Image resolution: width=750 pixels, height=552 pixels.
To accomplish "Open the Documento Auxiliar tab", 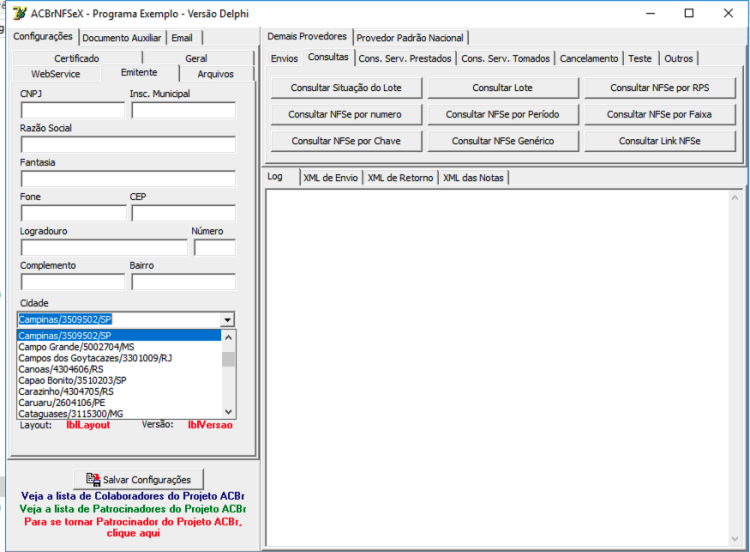I will click(121, 38).
